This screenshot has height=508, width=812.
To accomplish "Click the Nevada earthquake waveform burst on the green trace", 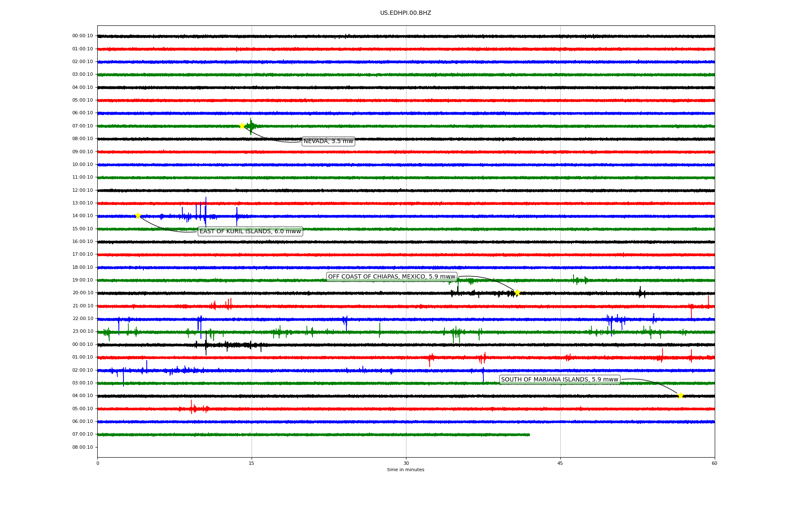I will [x=251, y=126].
